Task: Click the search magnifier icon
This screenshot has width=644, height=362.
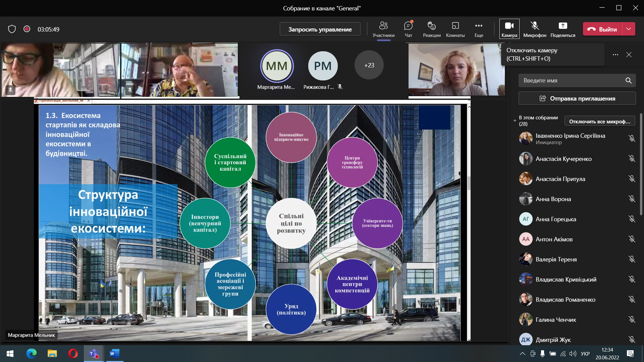Action: [x=628, y=80]
